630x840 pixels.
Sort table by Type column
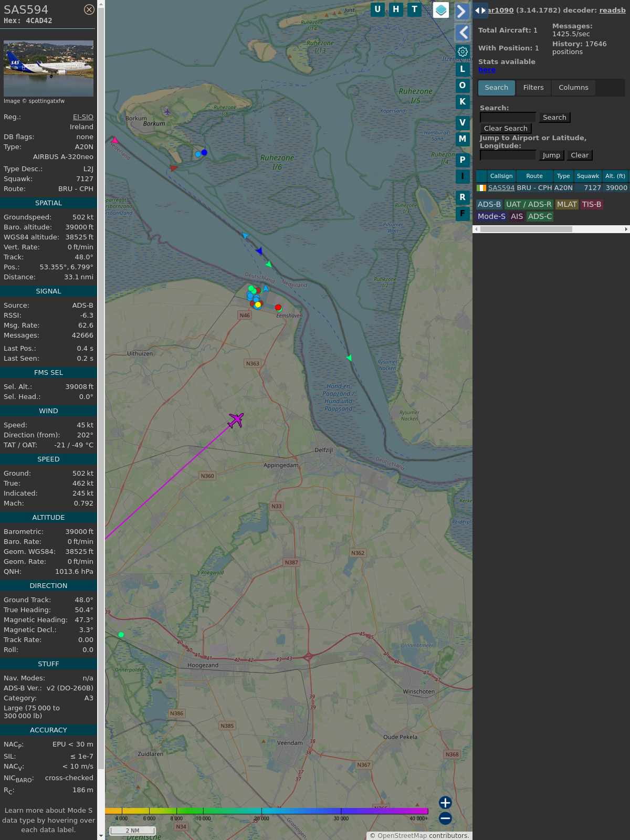tap(563, 176)
